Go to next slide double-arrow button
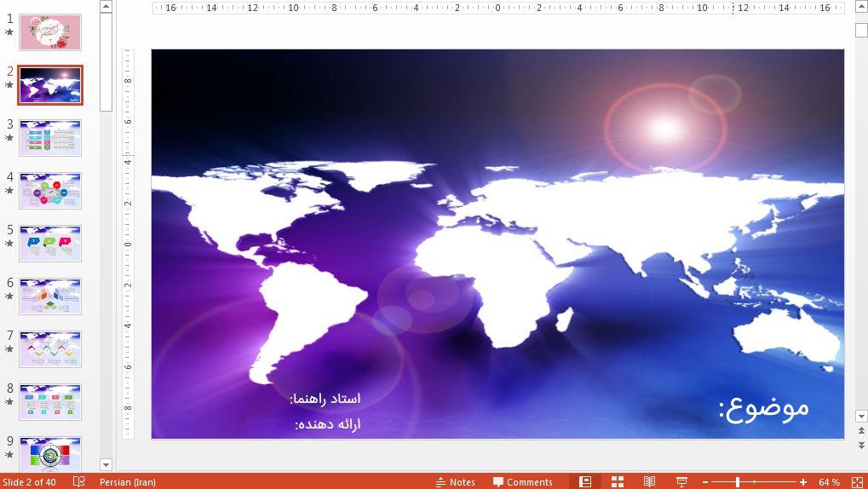The width and height of the screenshot is (868, 489). (861, 445)
